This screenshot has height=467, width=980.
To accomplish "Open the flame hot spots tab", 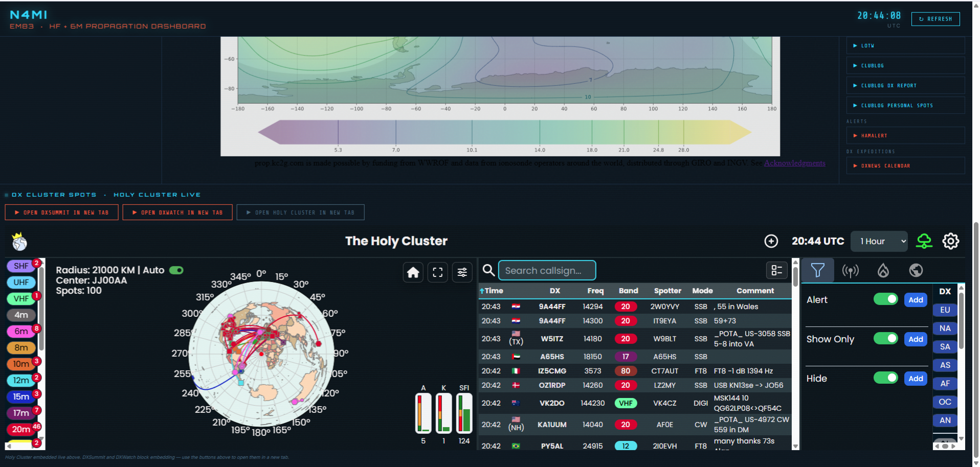I will (883, 270).
